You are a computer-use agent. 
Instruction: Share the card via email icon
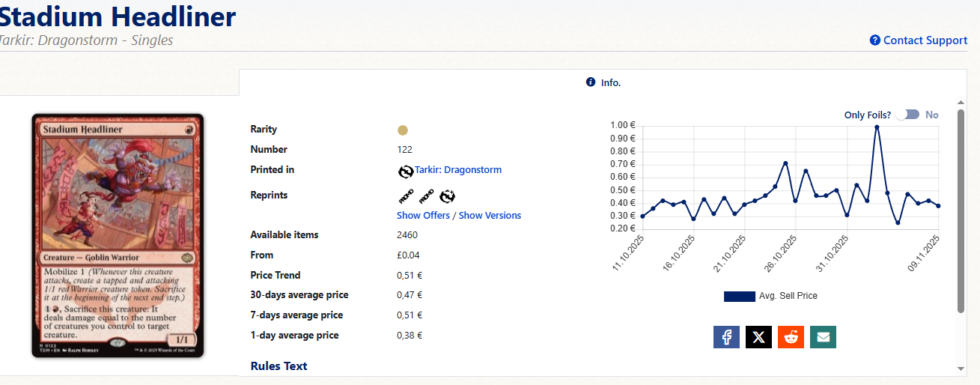point(823,337)
